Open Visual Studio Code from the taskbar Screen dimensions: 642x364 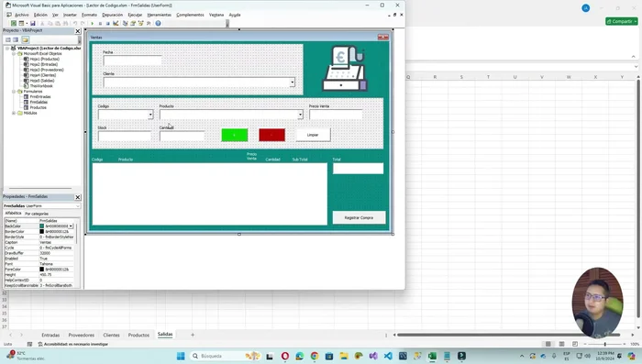coord(388,356)
